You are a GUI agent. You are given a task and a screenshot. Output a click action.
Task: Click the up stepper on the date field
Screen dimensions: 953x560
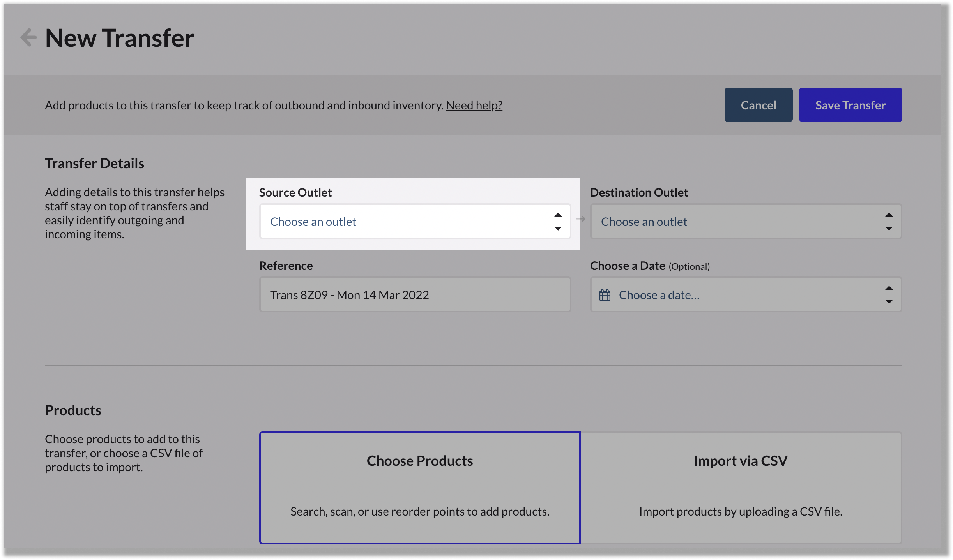point(889,287)
